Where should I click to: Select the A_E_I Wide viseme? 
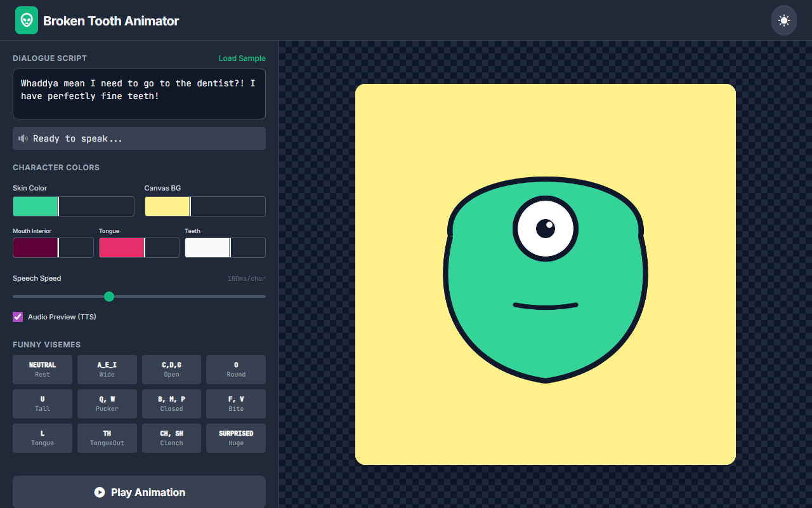click(x=107, y=369)
